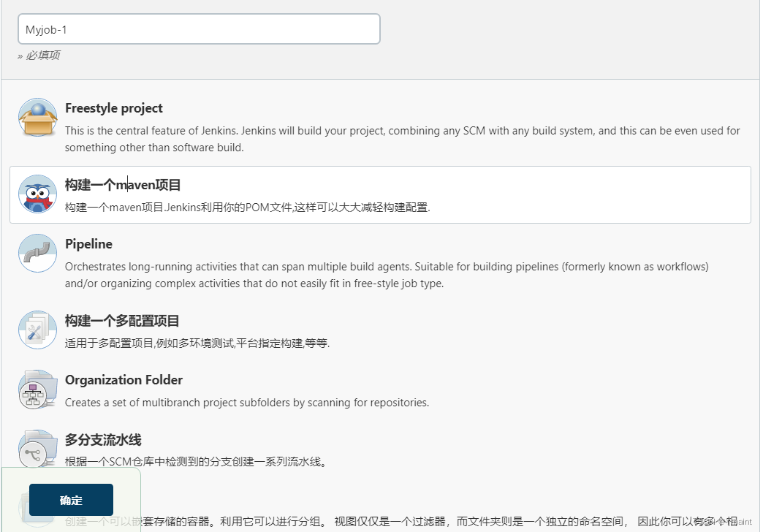Click the multi-configuration project tools icon
This screenshot has height=532, width=763.
37,330
